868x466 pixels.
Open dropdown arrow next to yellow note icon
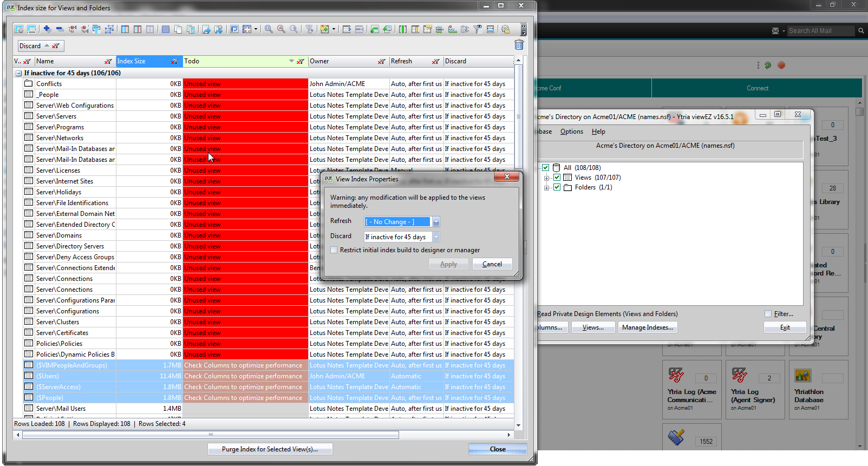point(334,29)
